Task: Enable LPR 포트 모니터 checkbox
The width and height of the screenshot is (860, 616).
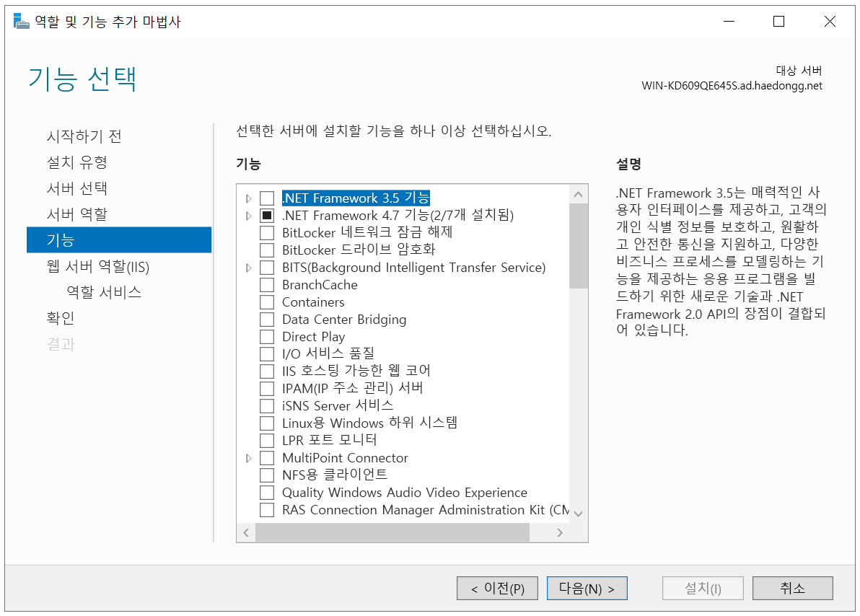Action: 266,441
